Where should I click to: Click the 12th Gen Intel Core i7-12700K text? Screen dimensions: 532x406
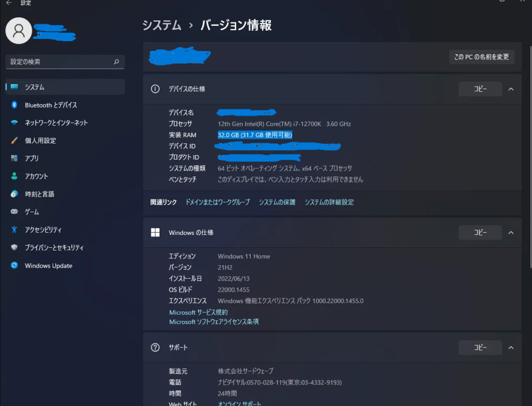click(284, 124)
